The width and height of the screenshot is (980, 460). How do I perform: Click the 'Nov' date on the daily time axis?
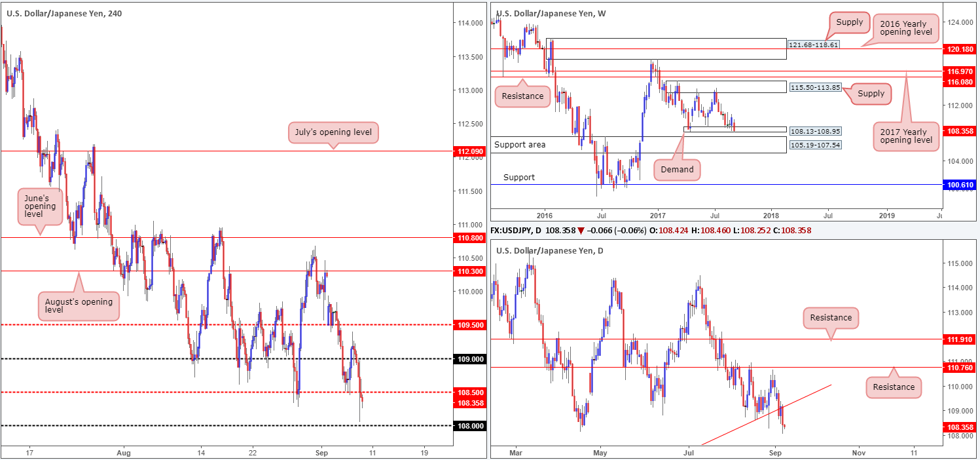[858, 452]
